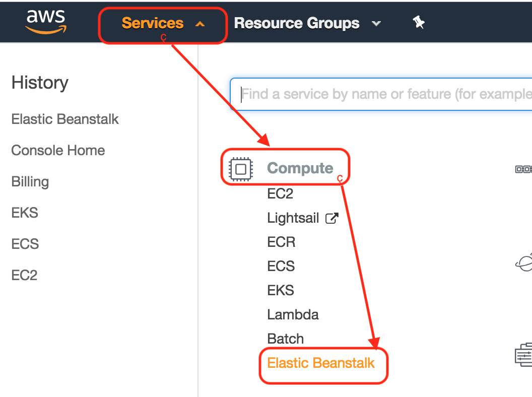532x397 pixels.
Task: Expand the Resource Groups chevron
Action: pos(376,24)
